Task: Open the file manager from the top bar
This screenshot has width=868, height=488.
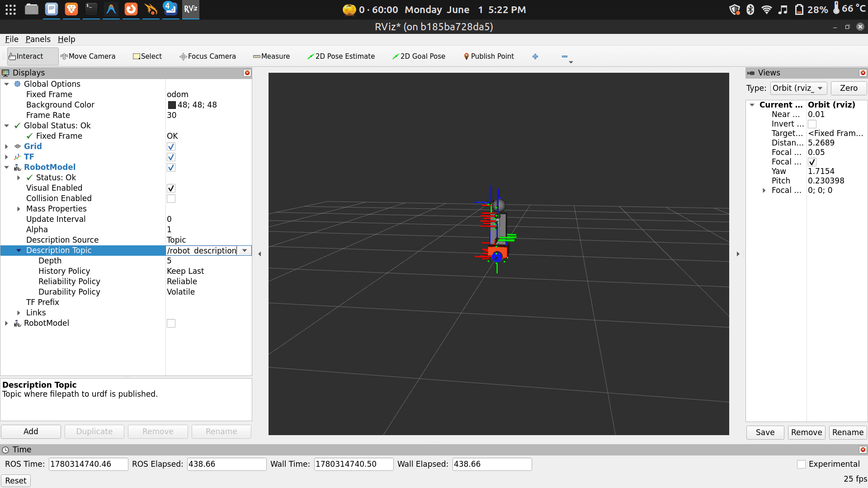Action: [31, 9]
